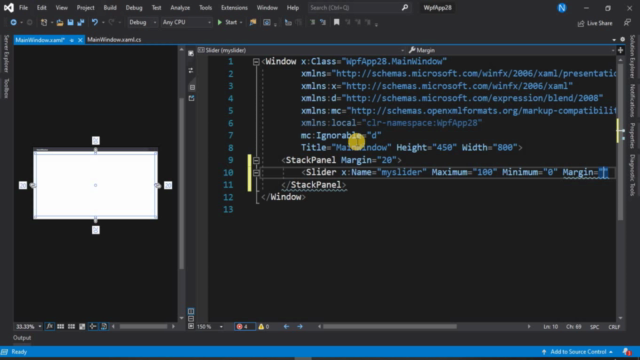
Task: Open the Slider (myslider) element dropdown
Action: (301, 50)
